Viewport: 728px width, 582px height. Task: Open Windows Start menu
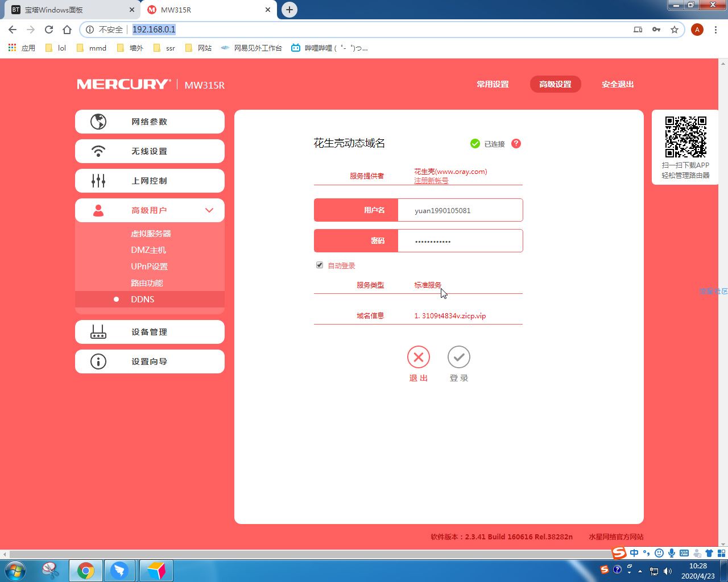[x=15, y=570]
